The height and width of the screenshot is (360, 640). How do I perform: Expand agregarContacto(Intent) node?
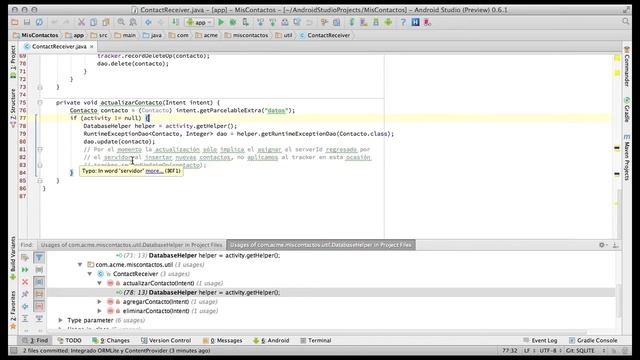click(100, 302)
